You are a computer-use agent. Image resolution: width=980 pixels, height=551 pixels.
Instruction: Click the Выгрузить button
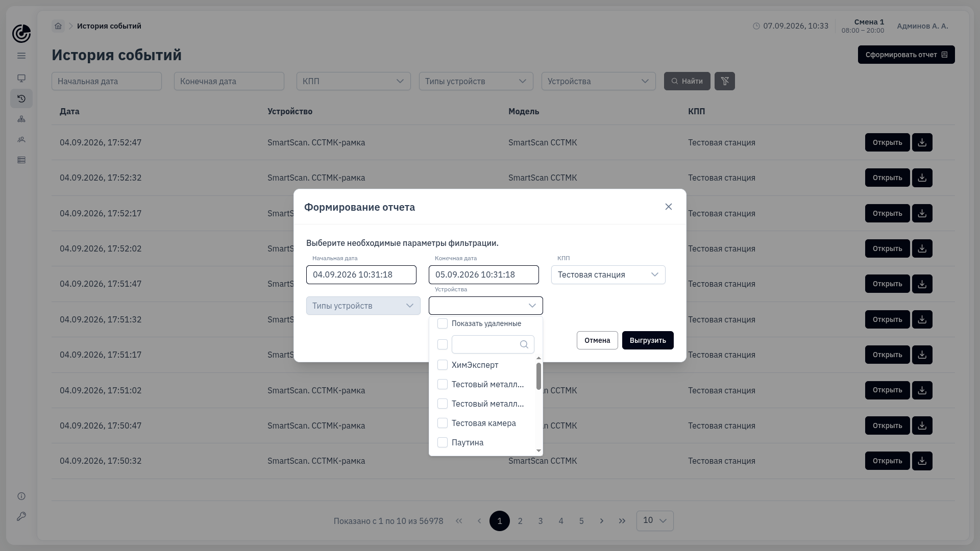click(x=648, y=340)
